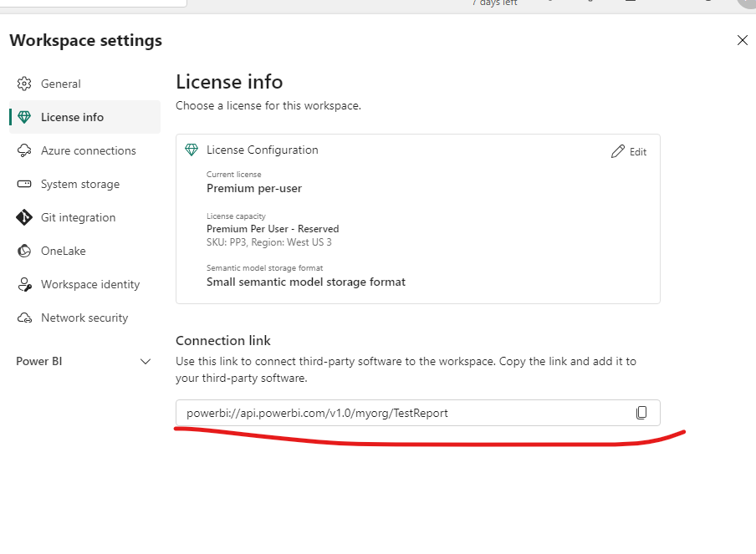Click the pencil icon next to Edit

point(618,151)
